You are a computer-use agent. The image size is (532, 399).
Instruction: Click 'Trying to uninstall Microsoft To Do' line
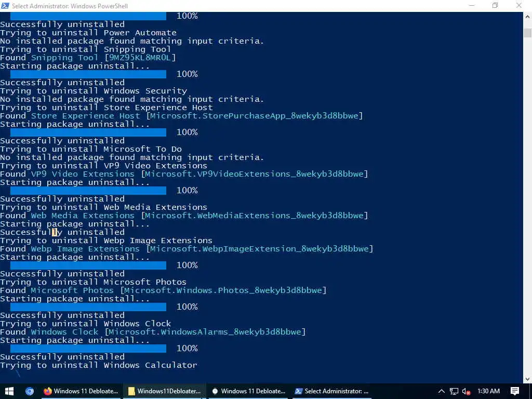coord(91,149)
